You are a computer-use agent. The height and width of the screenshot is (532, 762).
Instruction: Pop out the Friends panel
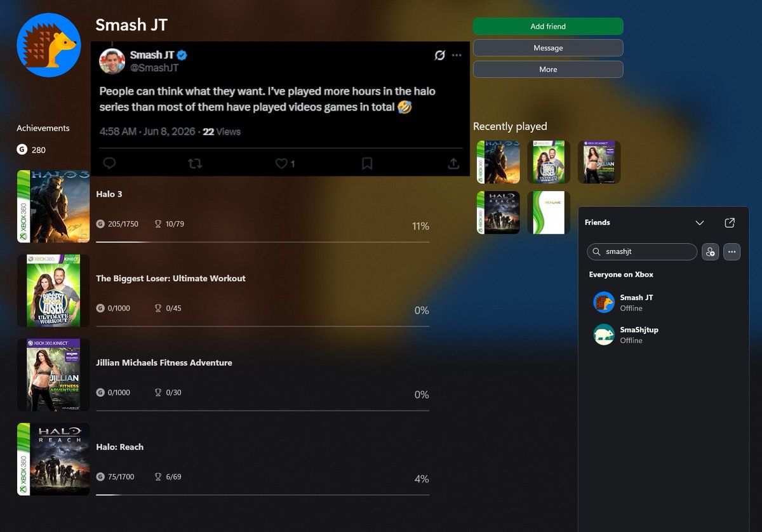point(730,223)
